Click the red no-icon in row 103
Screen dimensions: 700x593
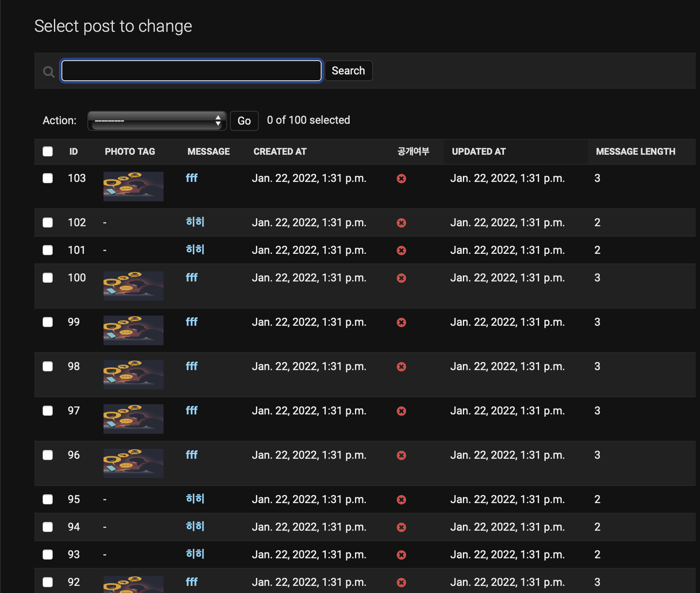pos(401,179)
